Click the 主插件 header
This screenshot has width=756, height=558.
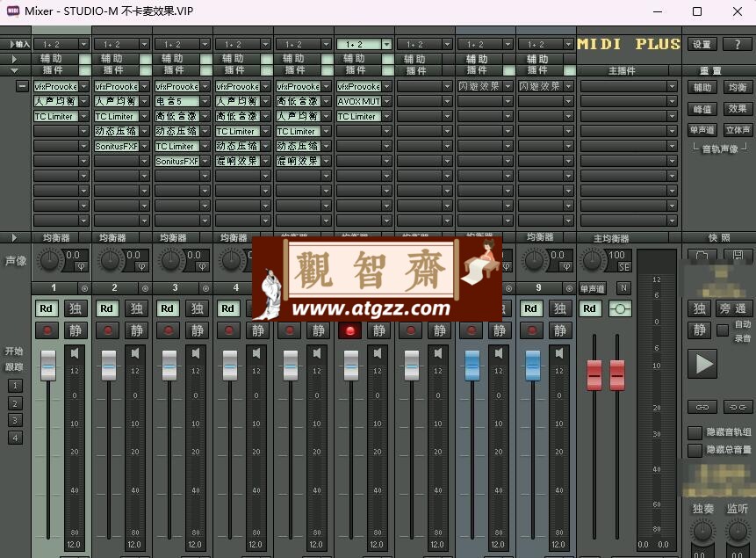(622, 71)
